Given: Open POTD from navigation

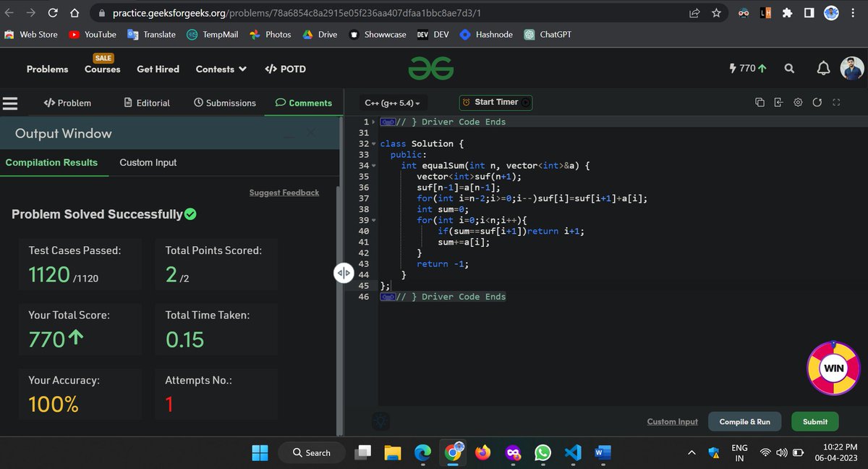Looking at the screenshot, I should click(285, 69).
